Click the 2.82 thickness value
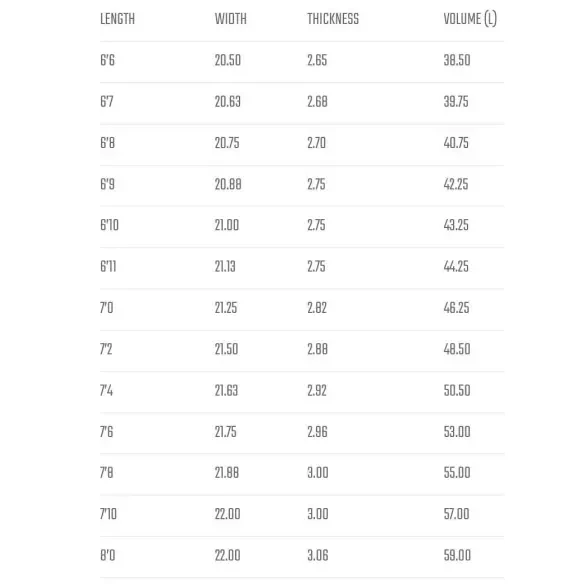 (317, 308)
